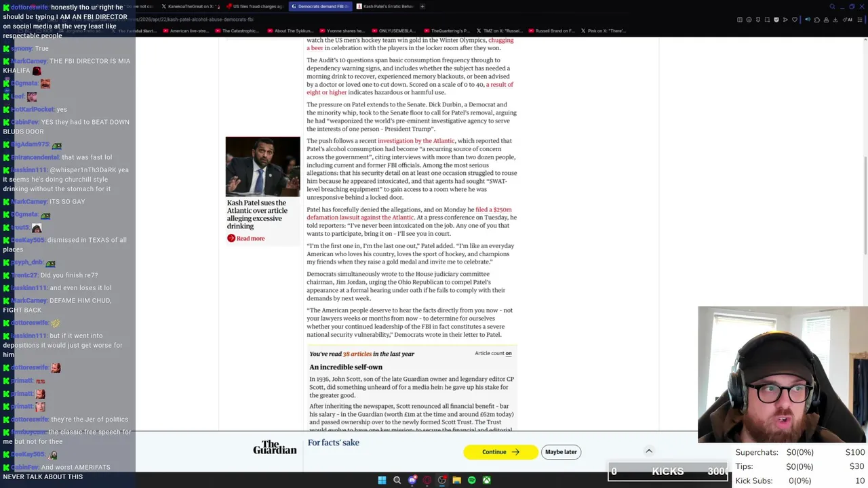Click the pin icon in browser toolbar
The width and height of the screenshot is (868, 488).
[x=758, y=20]
